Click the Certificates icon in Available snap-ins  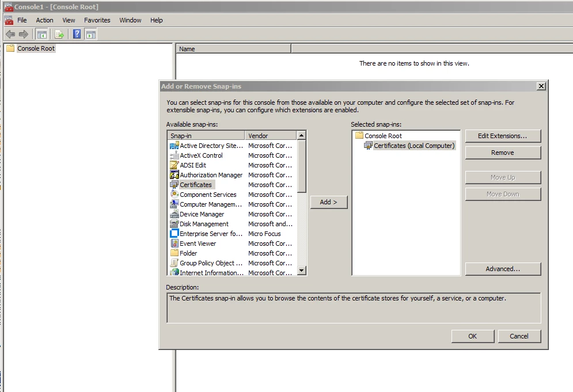point(174,185)
